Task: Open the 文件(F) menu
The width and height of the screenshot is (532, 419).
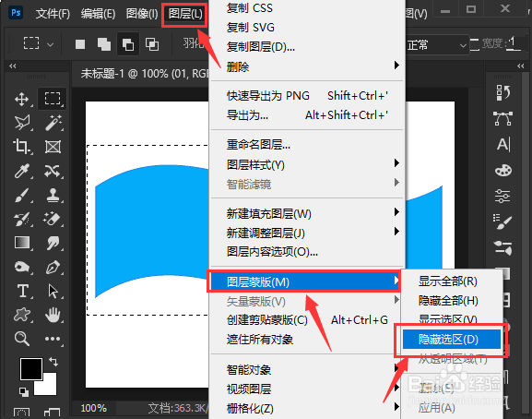Action: click(53, 14)
